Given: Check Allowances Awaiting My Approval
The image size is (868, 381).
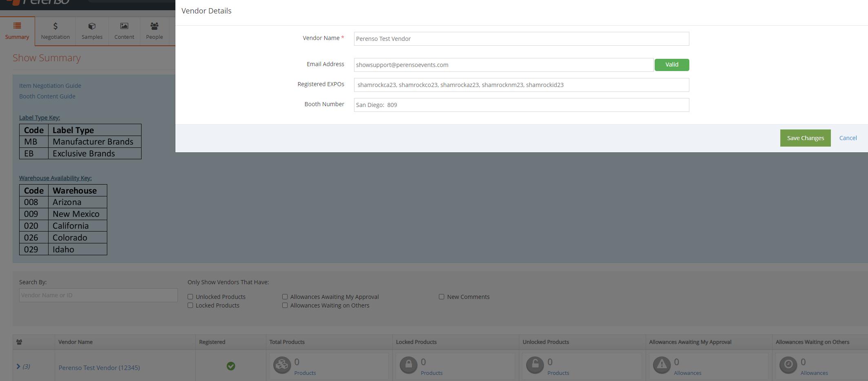Looking at the screenshot, I should tap(285, 297).
